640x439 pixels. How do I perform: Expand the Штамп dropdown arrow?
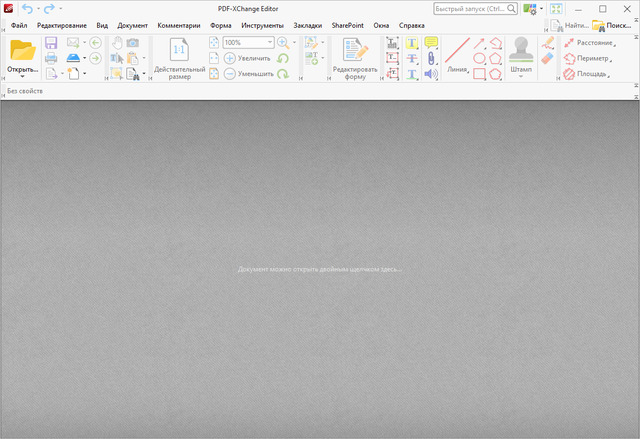pyautogui.click(x=520, y=77)
